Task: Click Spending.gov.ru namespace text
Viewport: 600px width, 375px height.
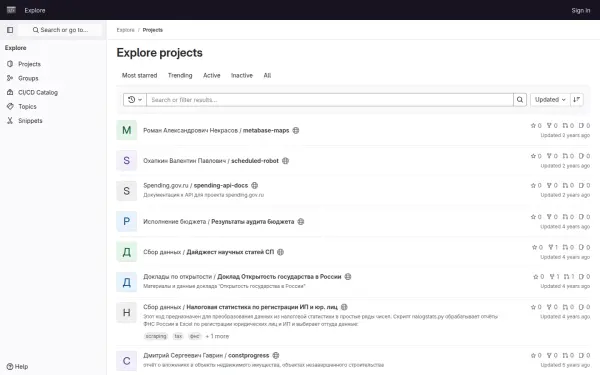Action: pos(166,185)
